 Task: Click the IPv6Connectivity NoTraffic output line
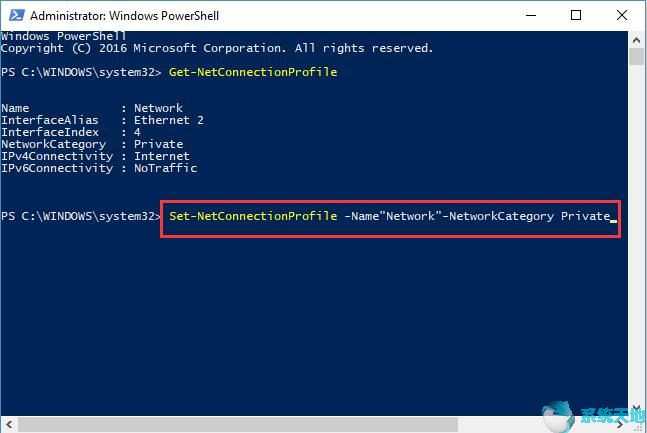(x=99, y=168)
